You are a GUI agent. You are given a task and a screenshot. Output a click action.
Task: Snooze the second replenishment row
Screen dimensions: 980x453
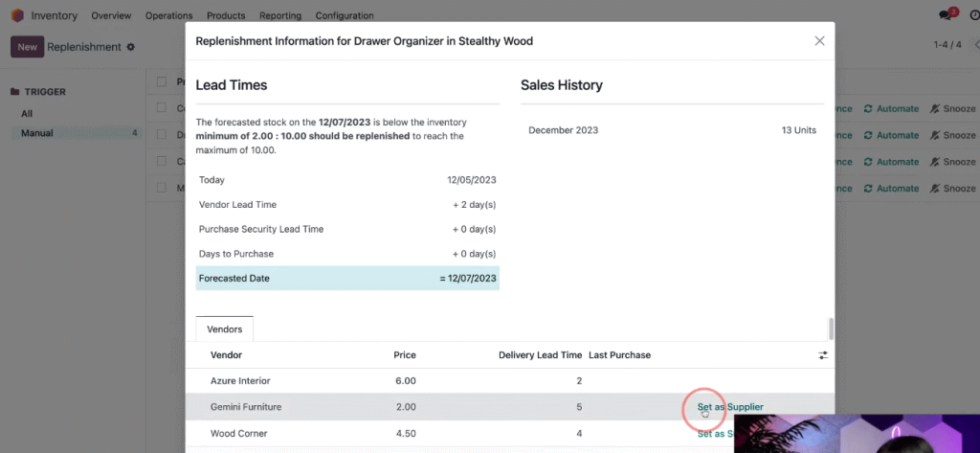[x=953, y=135]
